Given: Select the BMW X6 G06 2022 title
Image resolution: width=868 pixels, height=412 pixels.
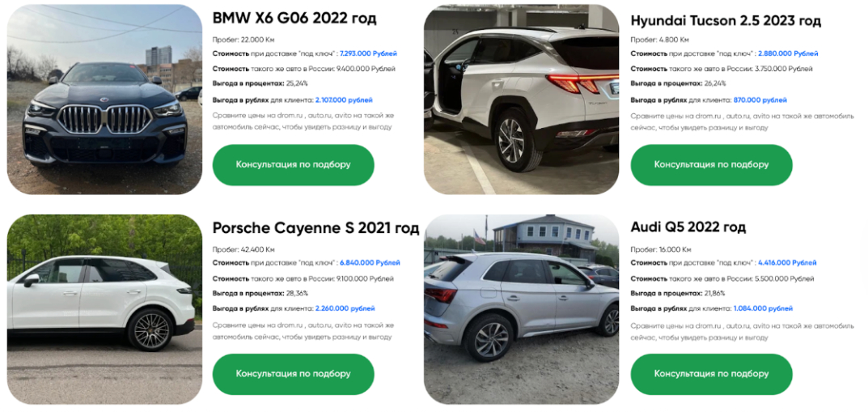Looking at the screenshot, I should coord(294,19).
